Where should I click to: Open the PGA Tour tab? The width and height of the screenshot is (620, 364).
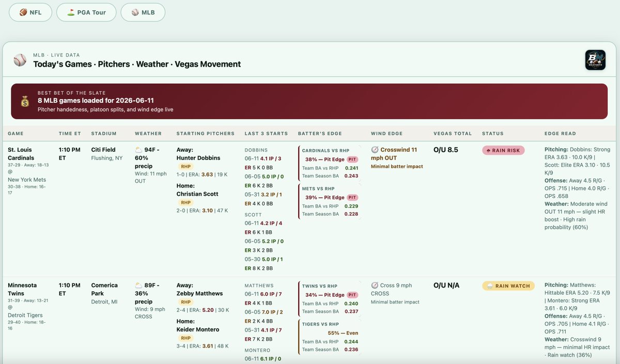(86, 12)
